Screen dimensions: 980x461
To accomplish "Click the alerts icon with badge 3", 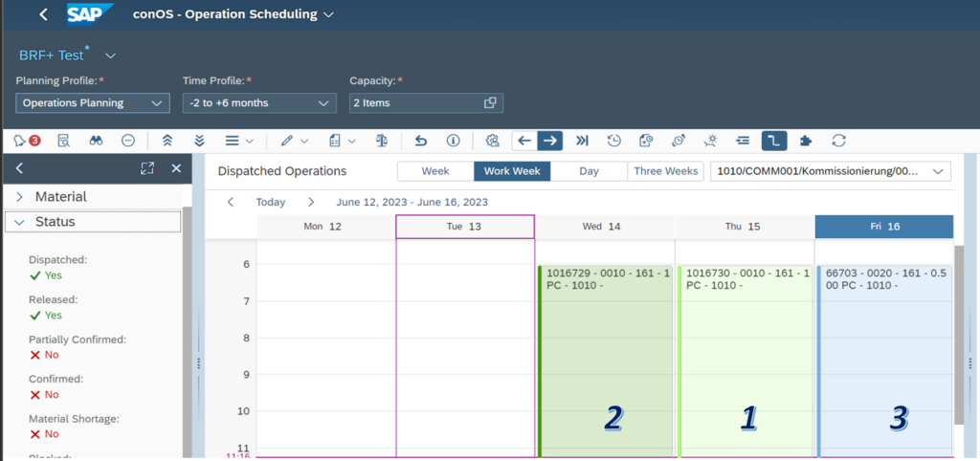I will (x=26, y=141).
